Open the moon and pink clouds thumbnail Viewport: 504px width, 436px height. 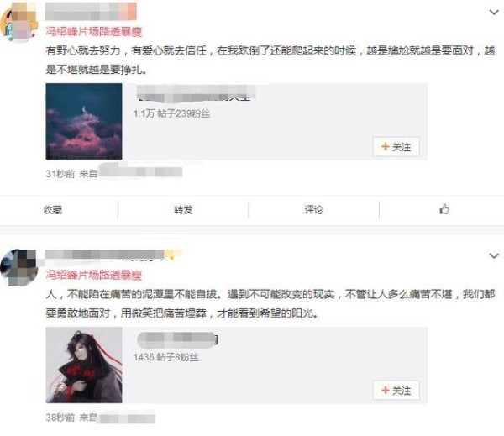point(84,121)
